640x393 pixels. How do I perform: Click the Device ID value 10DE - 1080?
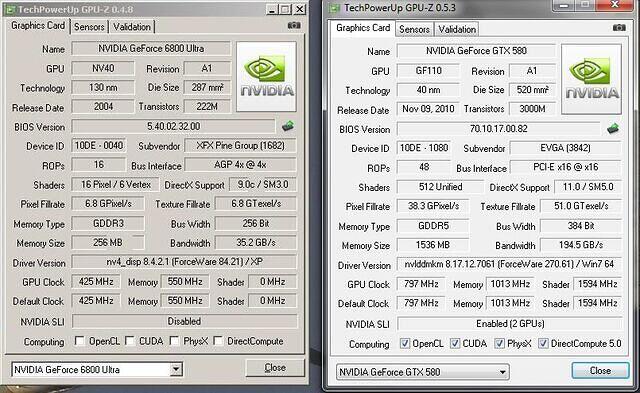tap(424, 148)
